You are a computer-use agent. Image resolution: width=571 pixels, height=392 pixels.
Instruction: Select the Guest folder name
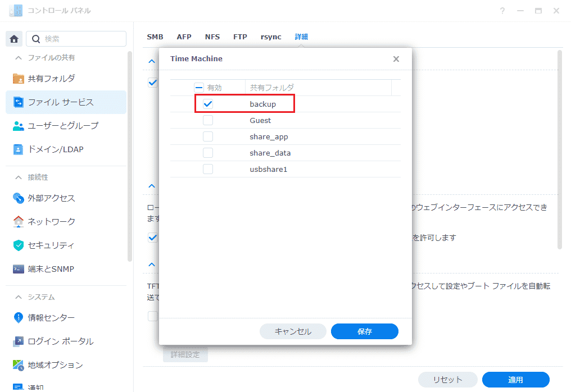(260, 121)
